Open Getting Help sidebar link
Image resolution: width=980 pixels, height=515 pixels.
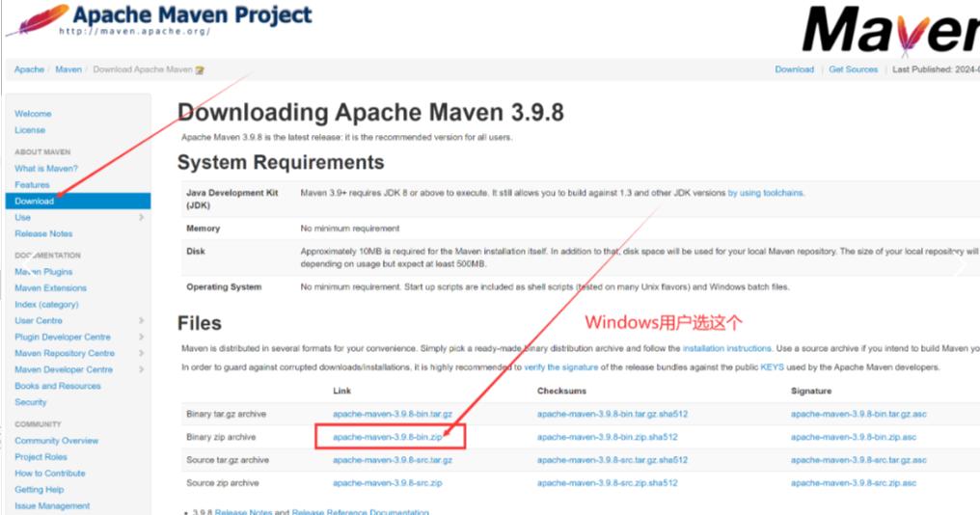pyautogui.click(x=40, y=489)
